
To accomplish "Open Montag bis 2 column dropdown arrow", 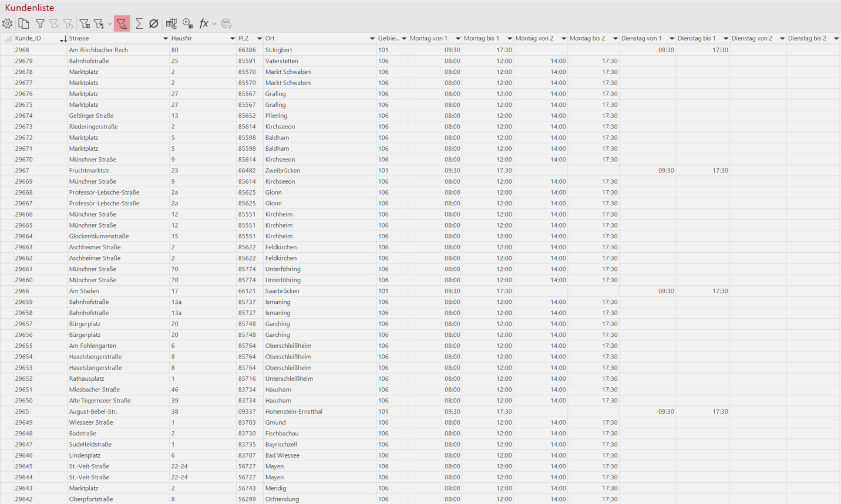I will (x=615, y=39).
